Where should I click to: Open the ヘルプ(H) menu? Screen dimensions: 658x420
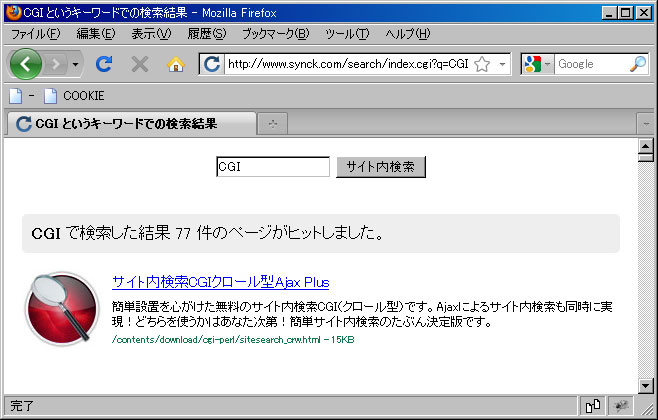click(x=408, y=34)
